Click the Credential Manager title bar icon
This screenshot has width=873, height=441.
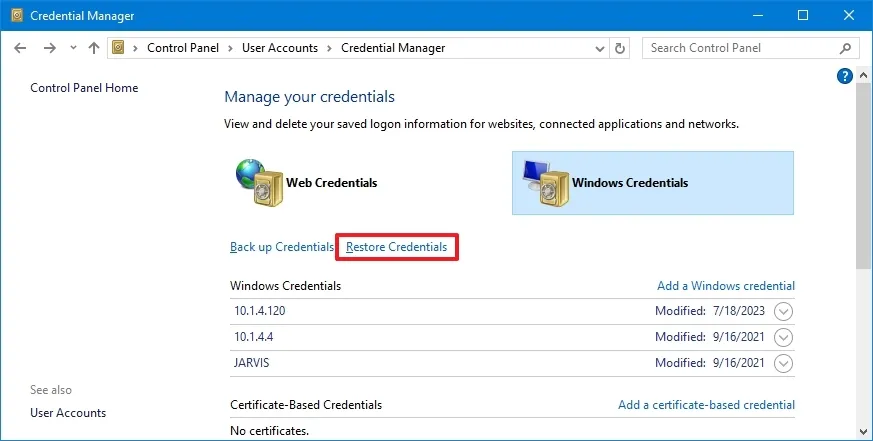17,15
